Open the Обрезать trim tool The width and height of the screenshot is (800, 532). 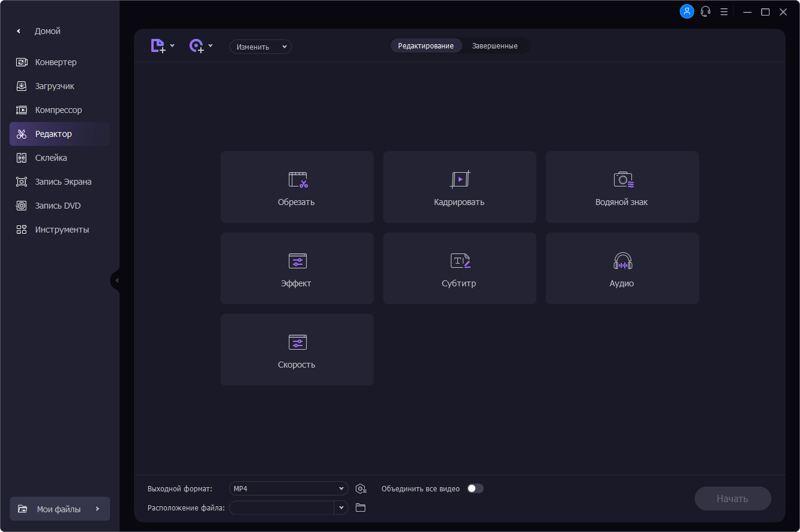coord(297,187)
